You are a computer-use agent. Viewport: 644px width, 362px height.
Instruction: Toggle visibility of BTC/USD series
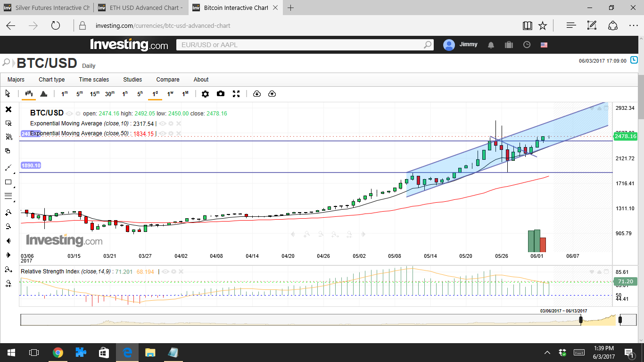click(69, 114)
